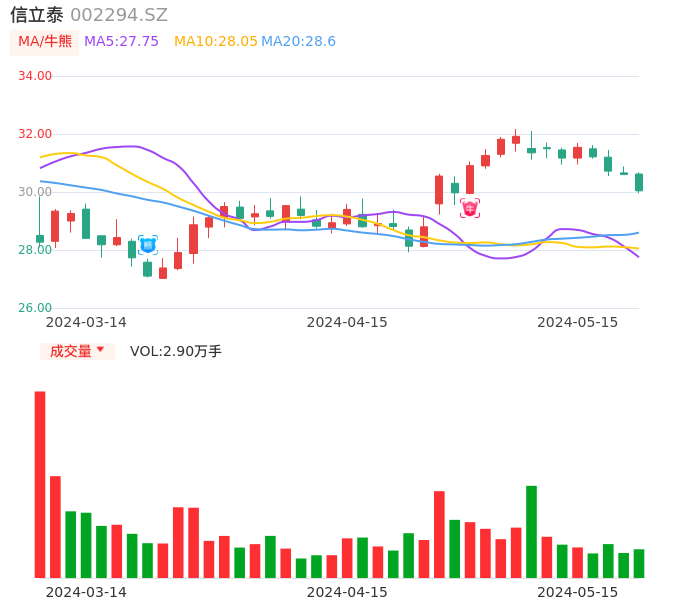Click the VOL:2.90万手 volume readout

(176, 351)
